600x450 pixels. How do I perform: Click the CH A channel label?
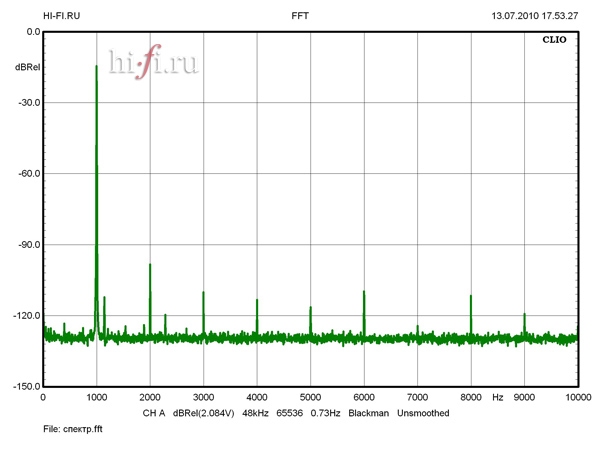point(153,412)
